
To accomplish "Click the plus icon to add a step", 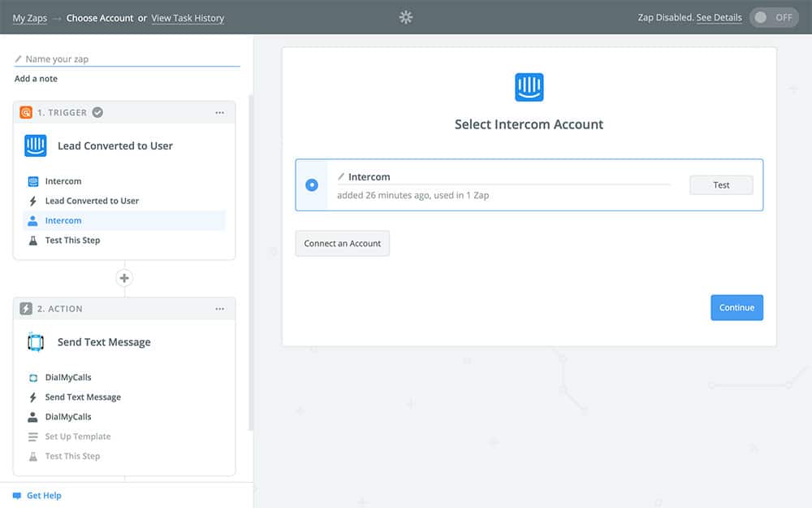I will (124, 278).
